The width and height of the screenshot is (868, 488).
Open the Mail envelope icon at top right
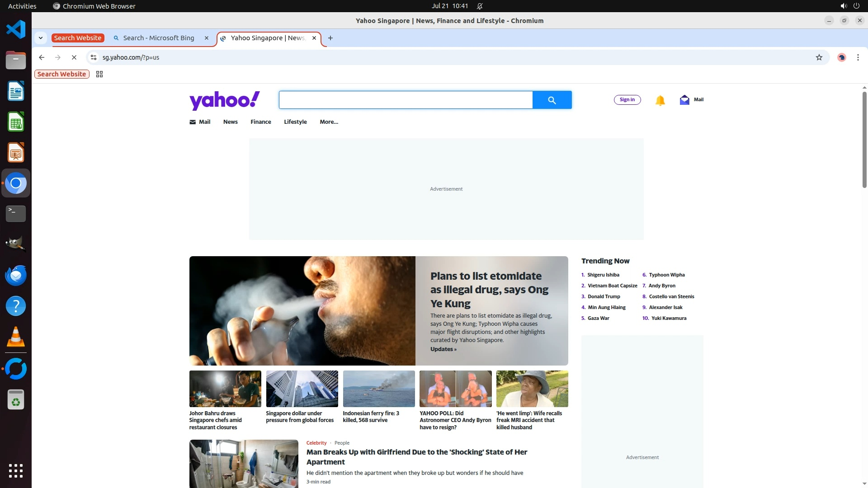pyautogui.click(x=684, y=100)
